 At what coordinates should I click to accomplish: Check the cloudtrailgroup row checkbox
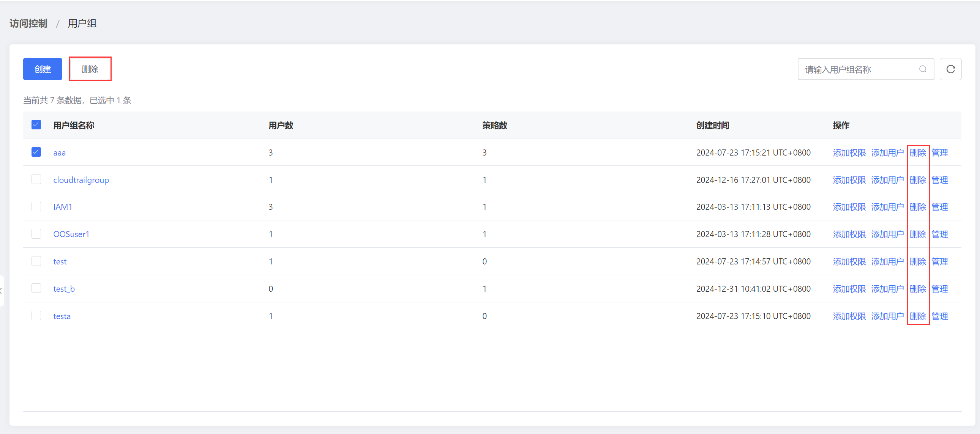click(36, 179)
